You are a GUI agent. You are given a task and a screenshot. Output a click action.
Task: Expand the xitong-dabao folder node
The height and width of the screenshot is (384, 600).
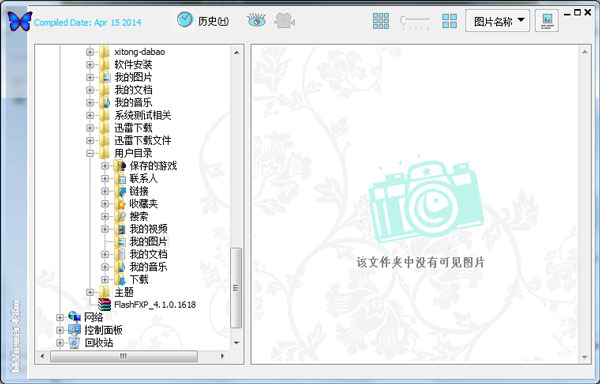pos(90,52)
